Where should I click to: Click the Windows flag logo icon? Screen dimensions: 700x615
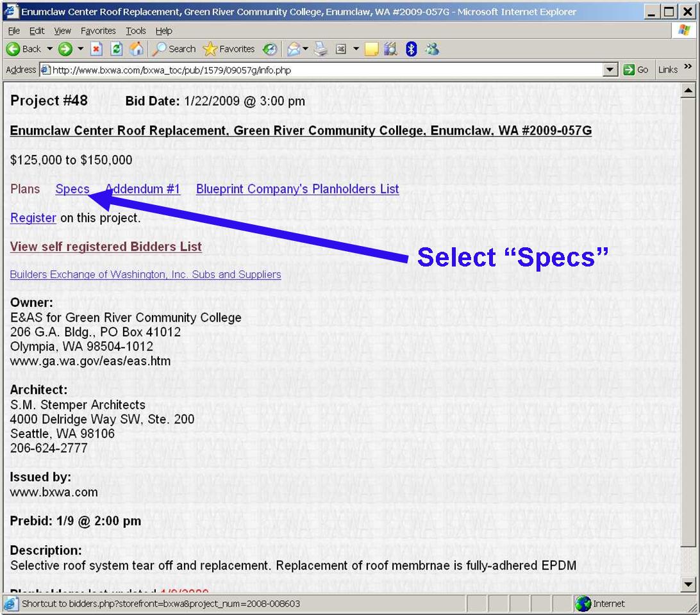(683, 30)
